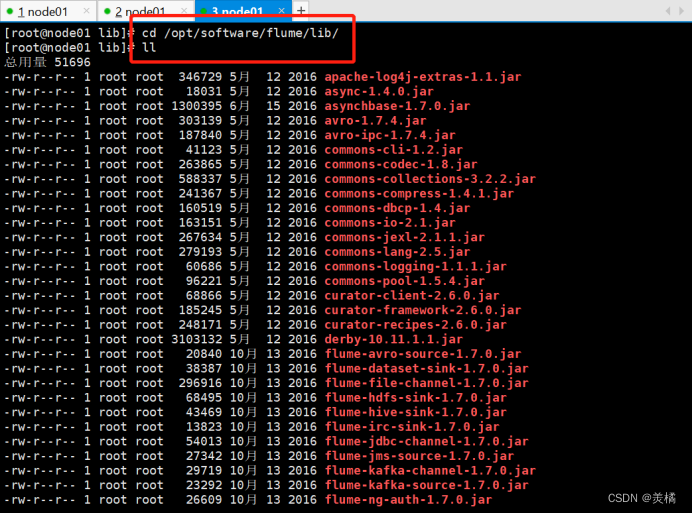Click the tab scroll left arrow

pos(668,11)
